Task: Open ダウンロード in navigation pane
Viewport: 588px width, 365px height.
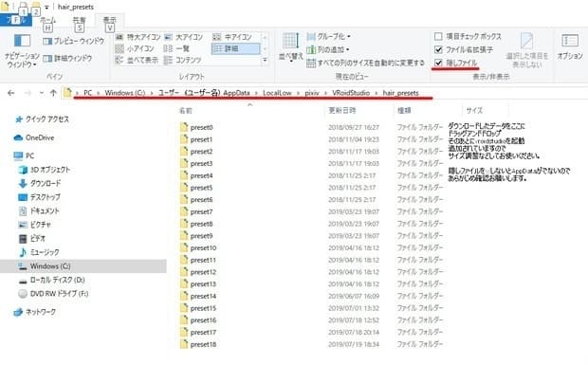Action: tap(40, 183)
